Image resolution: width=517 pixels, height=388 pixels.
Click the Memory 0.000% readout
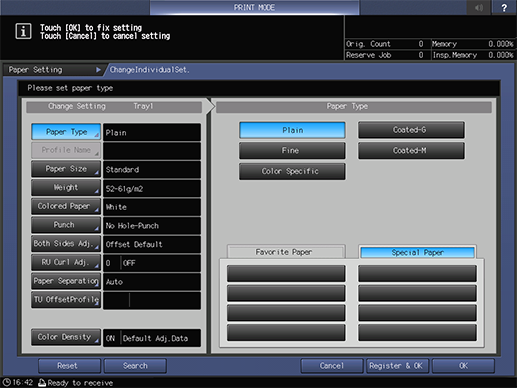point(473,44)
